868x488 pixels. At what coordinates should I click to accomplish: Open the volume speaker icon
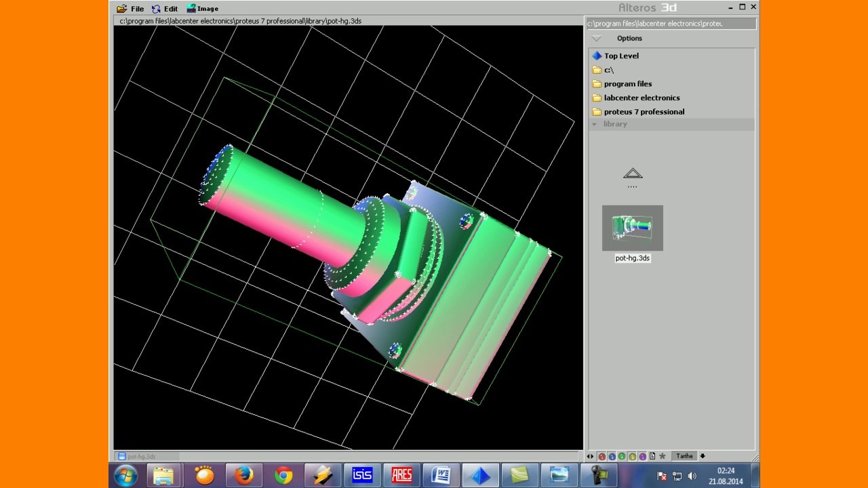pyautogui.click(x=692, y=476)
